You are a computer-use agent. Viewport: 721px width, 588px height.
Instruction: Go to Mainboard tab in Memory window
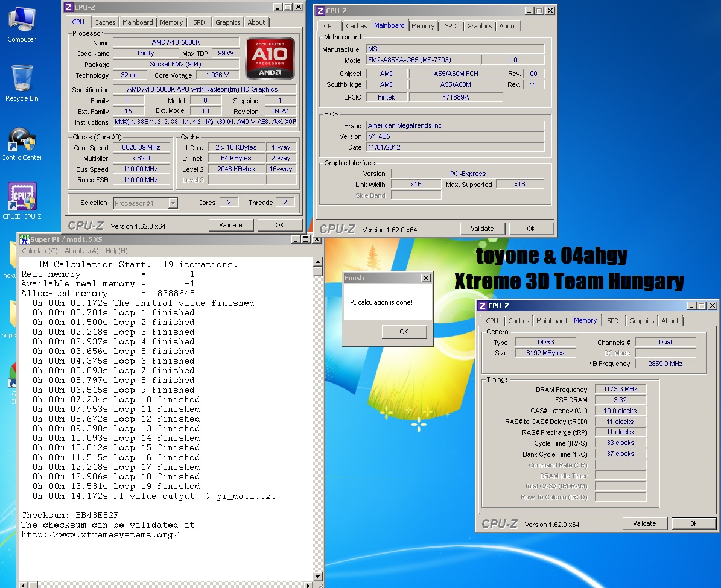click(551, 321)
